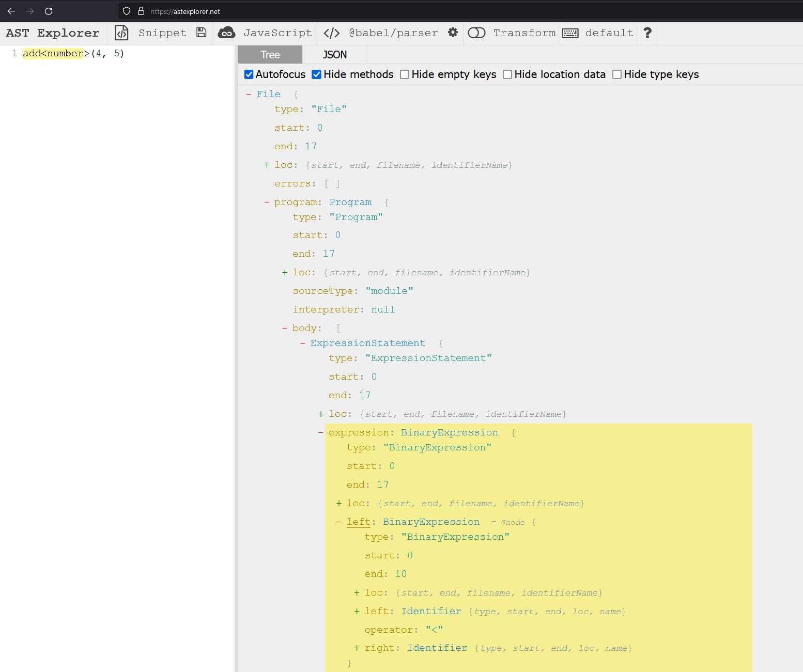The width and height of the screenshot is (803, 672).
Task: Click the shield tracking protection icon
Action: click(127, 11)
